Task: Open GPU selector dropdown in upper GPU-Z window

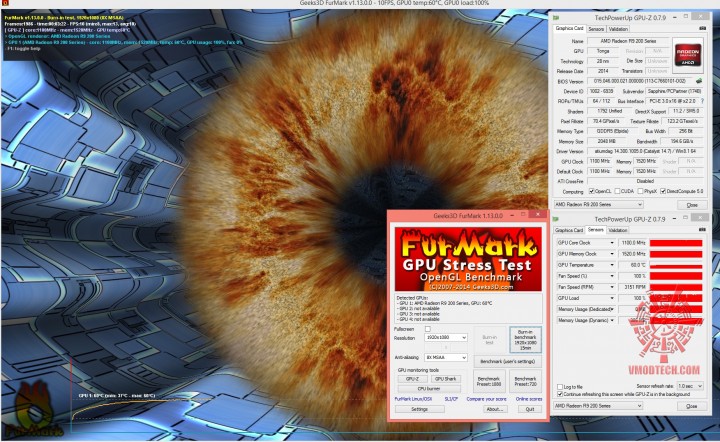Action: [x=598, y=204]
